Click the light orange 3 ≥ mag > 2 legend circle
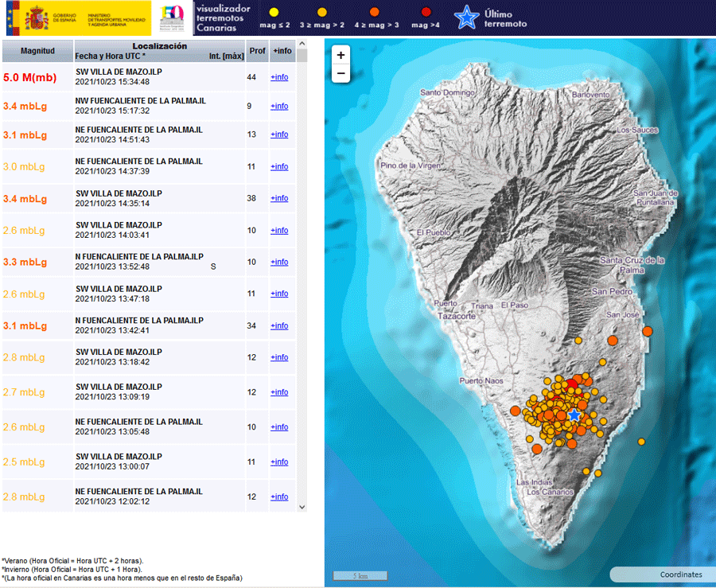The image size is (716, 588). tap(322, 12)
